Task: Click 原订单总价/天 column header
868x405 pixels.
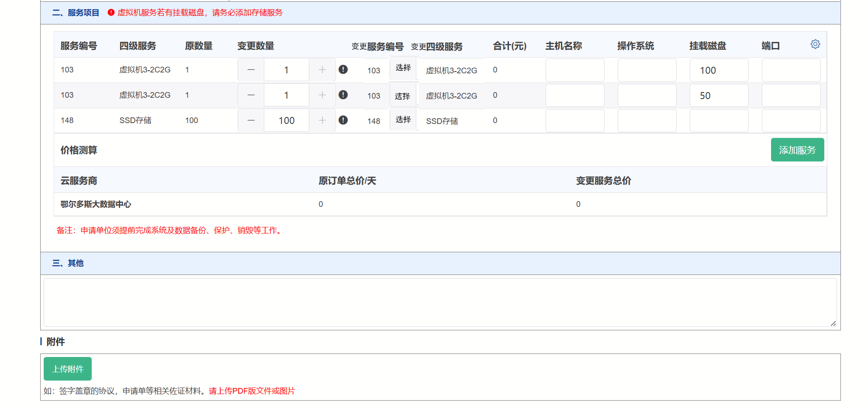Action: 347,181
